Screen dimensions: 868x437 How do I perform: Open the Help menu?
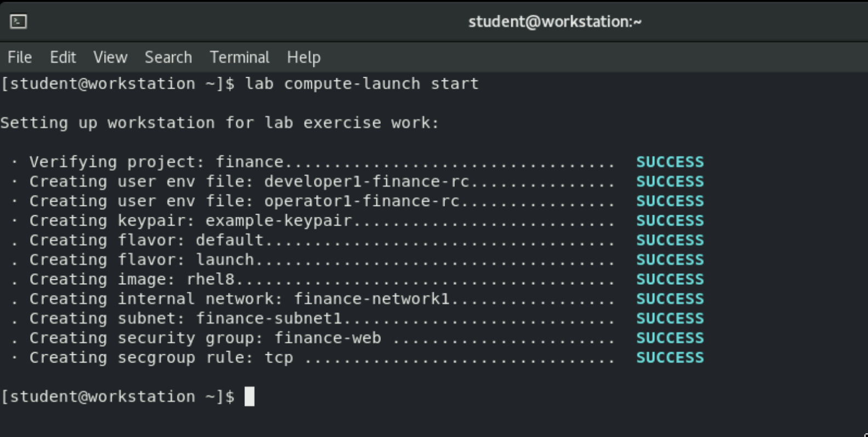tap(304, 58)
